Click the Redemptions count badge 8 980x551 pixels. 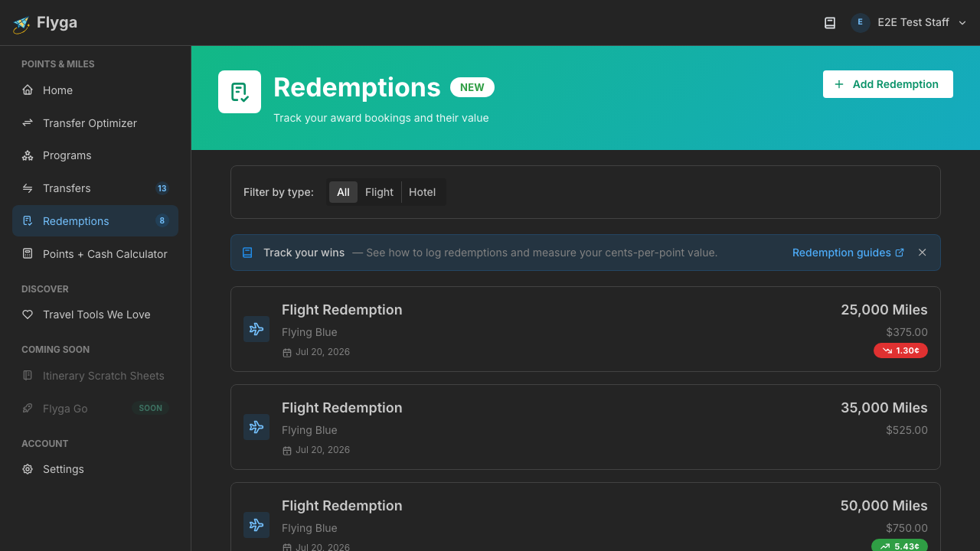click(x=162, y=221)
